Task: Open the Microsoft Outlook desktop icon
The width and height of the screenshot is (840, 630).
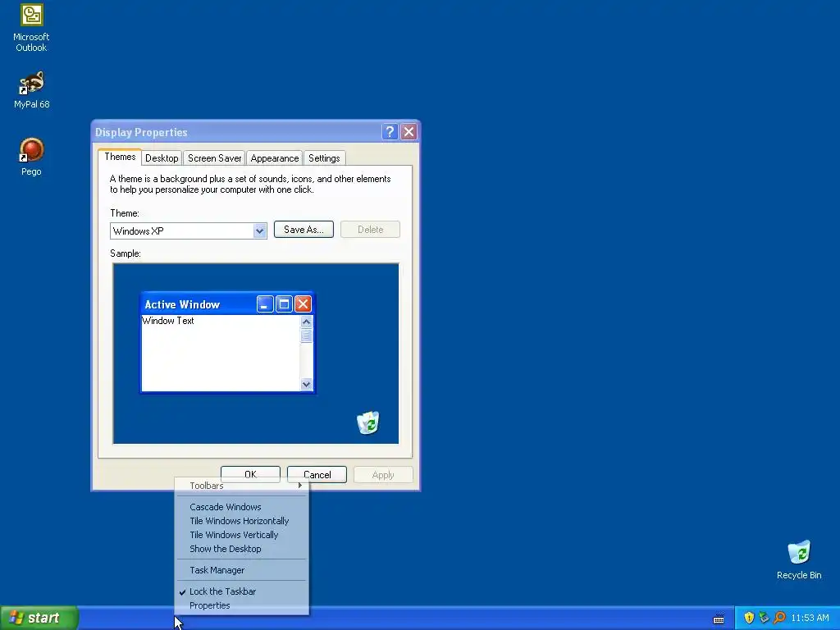Action: point(31,28)
